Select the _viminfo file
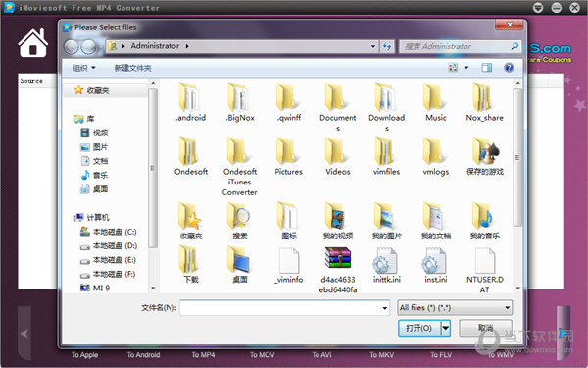 click(x=289, y=265)
